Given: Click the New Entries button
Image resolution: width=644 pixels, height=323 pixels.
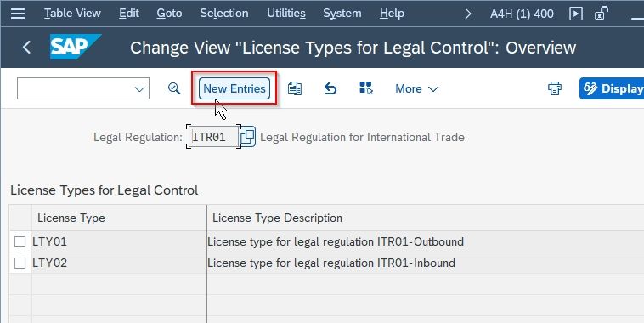Looking at the screenshot, I should (234, 88).
